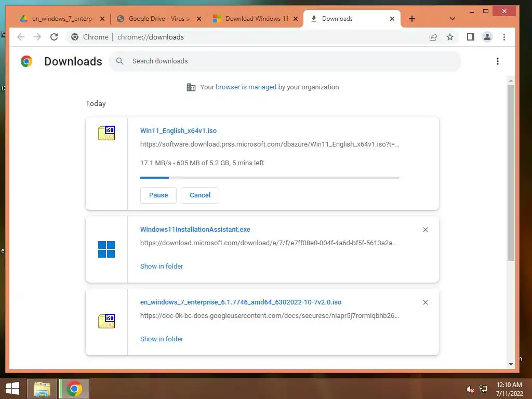
Task: Cancel the Win11_English_x64v1.iso download
Action: pos(200,195)
